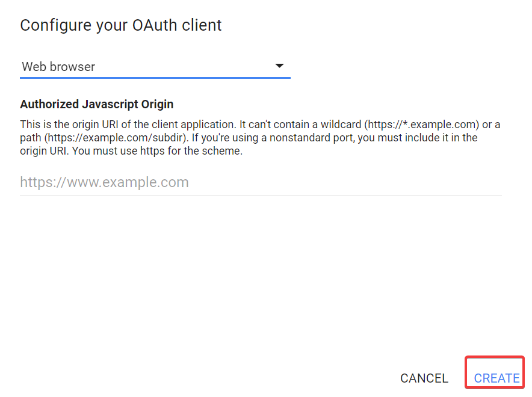Expand the Web browser dropdown arrow
The width and height of the screenshot is (532, 397).
[x=279, y=66]
